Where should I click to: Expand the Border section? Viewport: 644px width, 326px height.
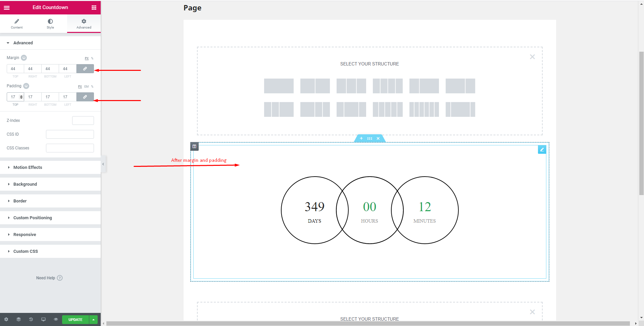click(x=50, y=201)
